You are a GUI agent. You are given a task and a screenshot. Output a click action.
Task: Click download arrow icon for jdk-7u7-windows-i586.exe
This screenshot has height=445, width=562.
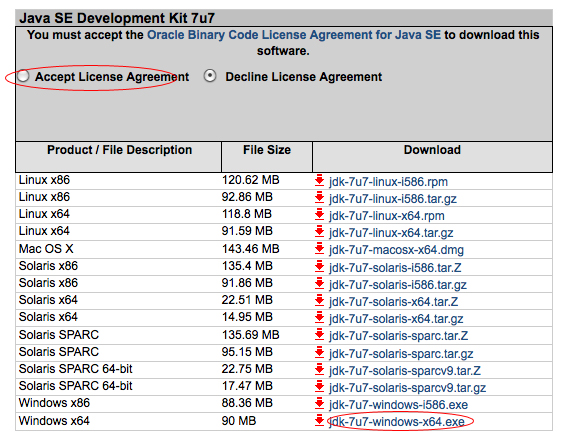[319, 403]
